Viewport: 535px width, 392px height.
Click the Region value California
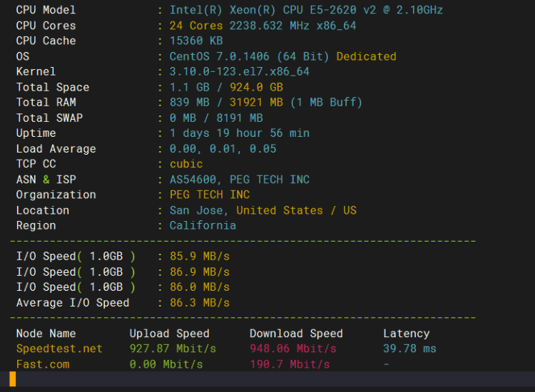pyautogui.click(x=203, y=225)
